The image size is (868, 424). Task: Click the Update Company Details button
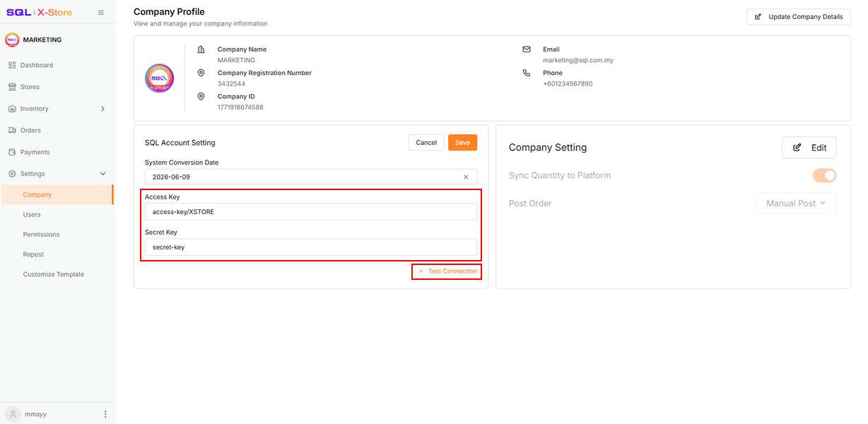tap(799, 17)
